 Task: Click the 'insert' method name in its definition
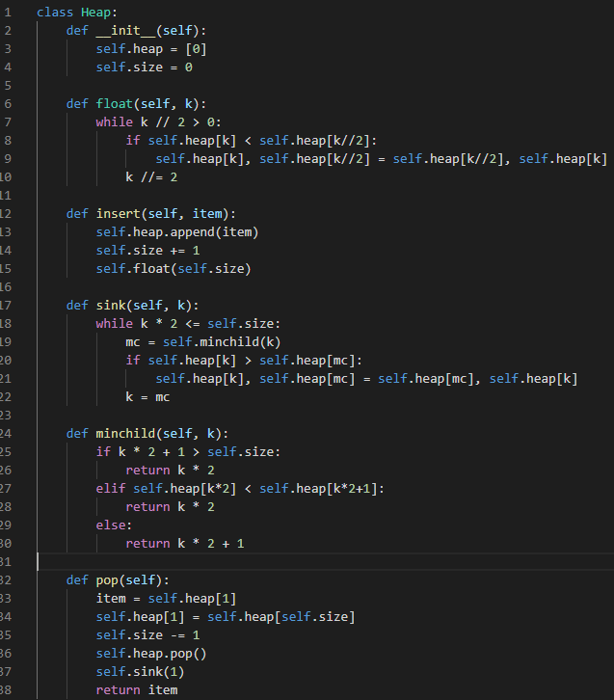click(x=118, y=214)
